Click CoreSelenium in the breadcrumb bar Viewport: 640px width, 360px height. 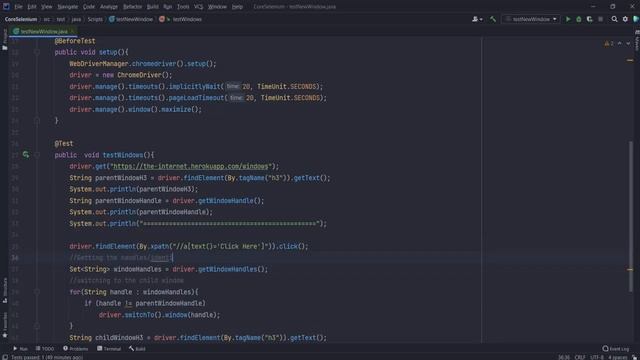(x=21, y=19)
